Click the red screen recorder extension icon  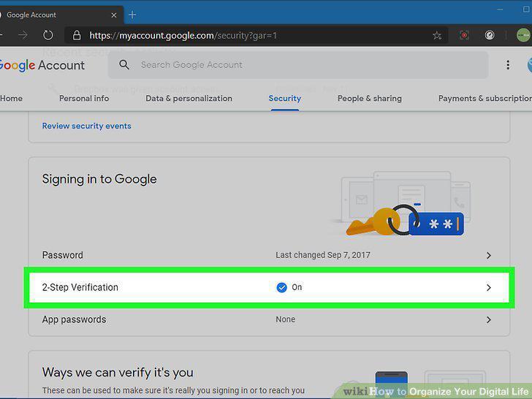pos(464,35)
